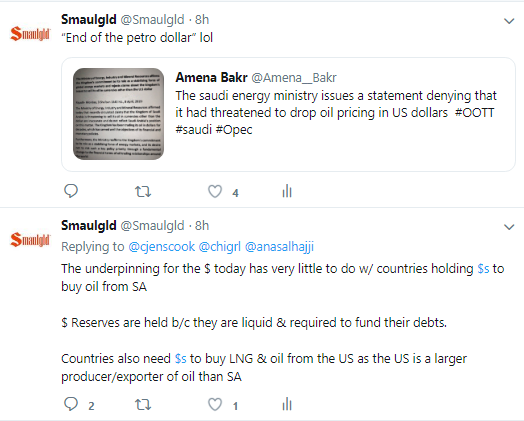The image size is (524, 421).
Task: Open the @cjenscook profile link
Action: pos(161,247)
